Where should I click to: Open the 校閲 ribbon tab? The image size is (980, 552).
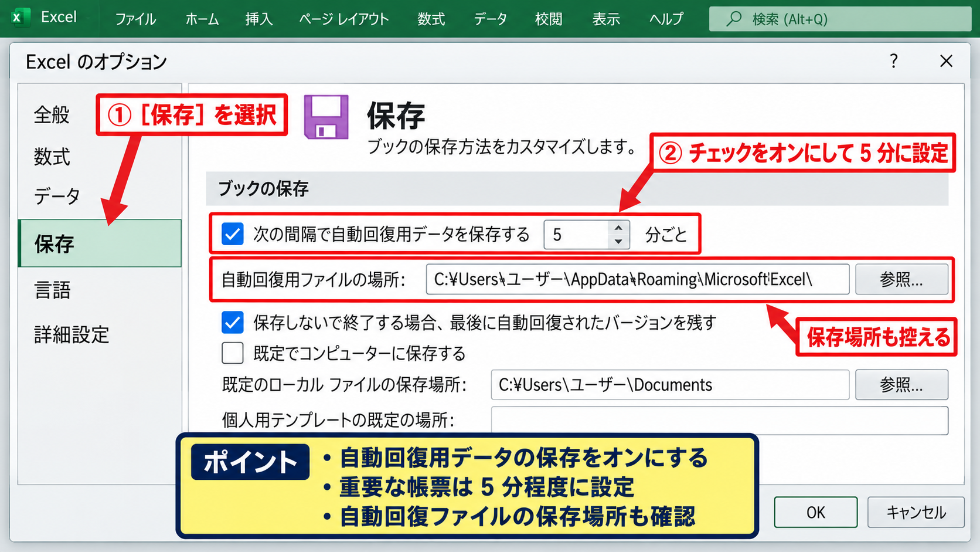549,19
